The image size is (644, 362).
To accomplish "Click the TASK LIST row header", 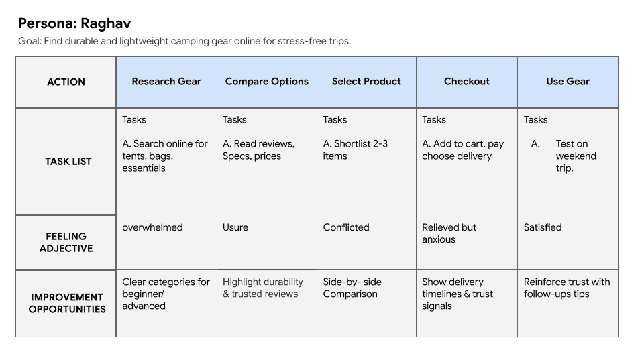I will 68,161.
